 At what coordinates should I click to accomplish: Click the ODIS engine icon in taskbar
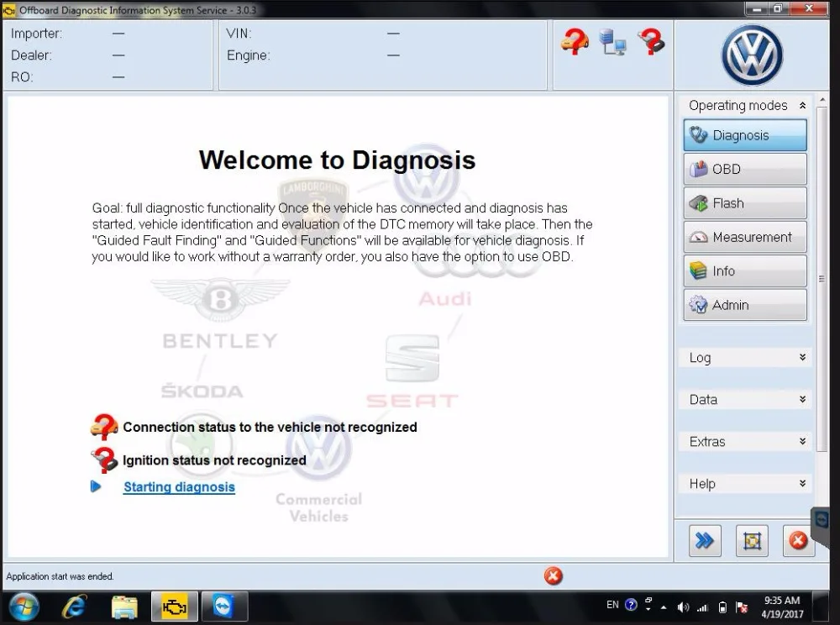(174, 607)
